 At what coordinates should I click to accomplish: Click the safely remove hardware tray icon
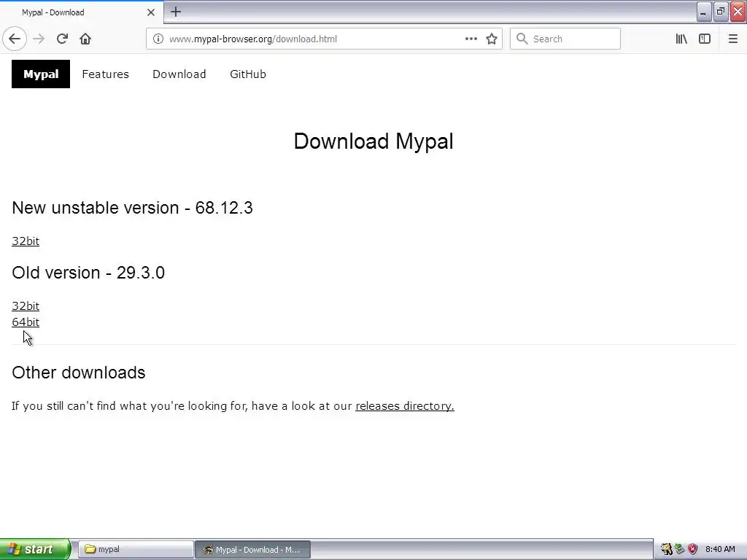pos(680,549)
